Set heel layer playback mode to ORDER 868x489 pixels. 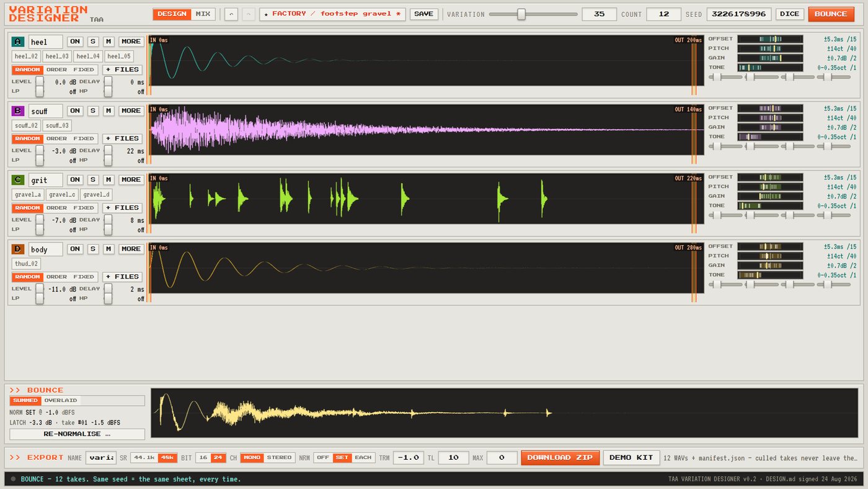[x=56, y=70]
